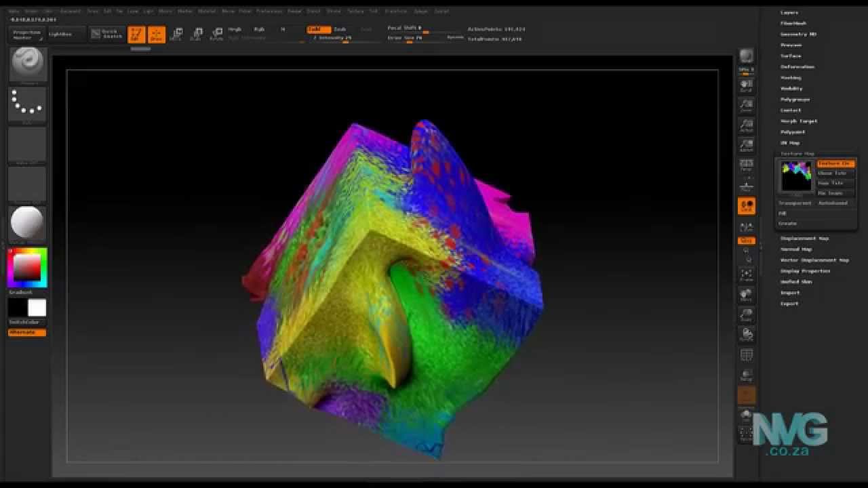This screenshot has height=488, width=868.
Task: Toggle Zadd sculpt mode
Action: (319, 30)
